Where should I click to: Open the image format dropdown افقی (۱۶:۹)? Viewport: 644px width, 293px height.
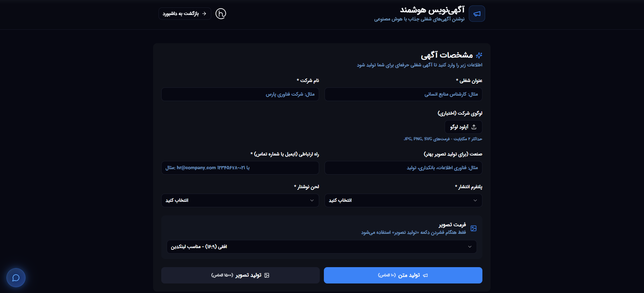321,247
